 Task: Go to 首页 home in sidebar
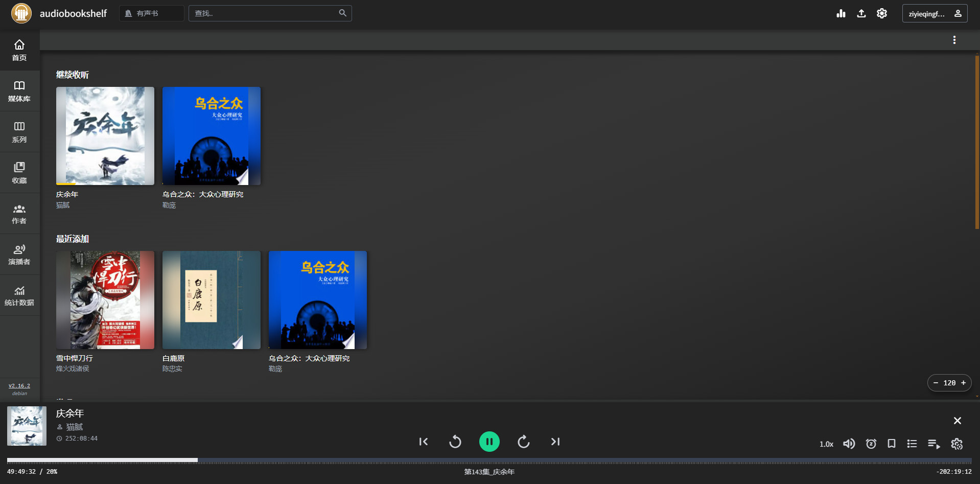19,50
